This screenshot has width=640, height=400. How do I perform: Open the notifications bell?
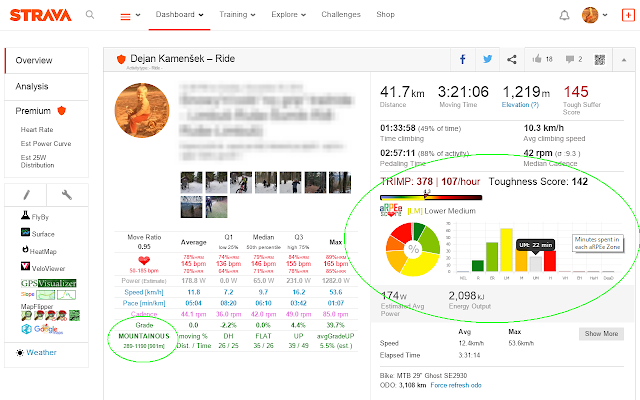pyautogui.click(x=564, y=16)
